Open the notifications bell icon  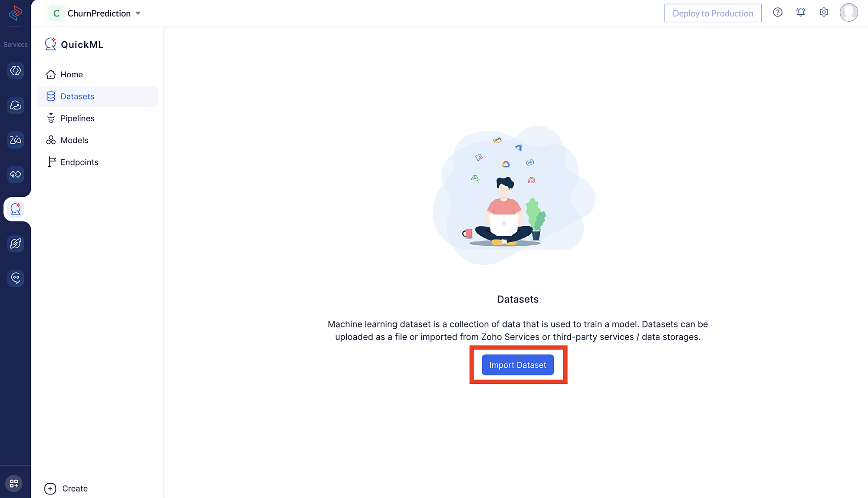[801, 13]
